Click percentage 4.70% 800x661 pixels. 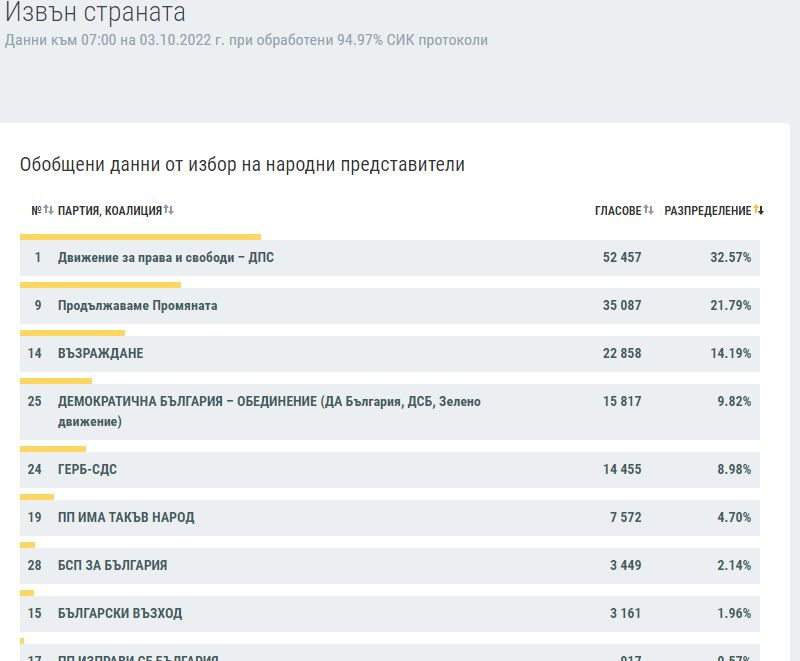click(734, 518)
